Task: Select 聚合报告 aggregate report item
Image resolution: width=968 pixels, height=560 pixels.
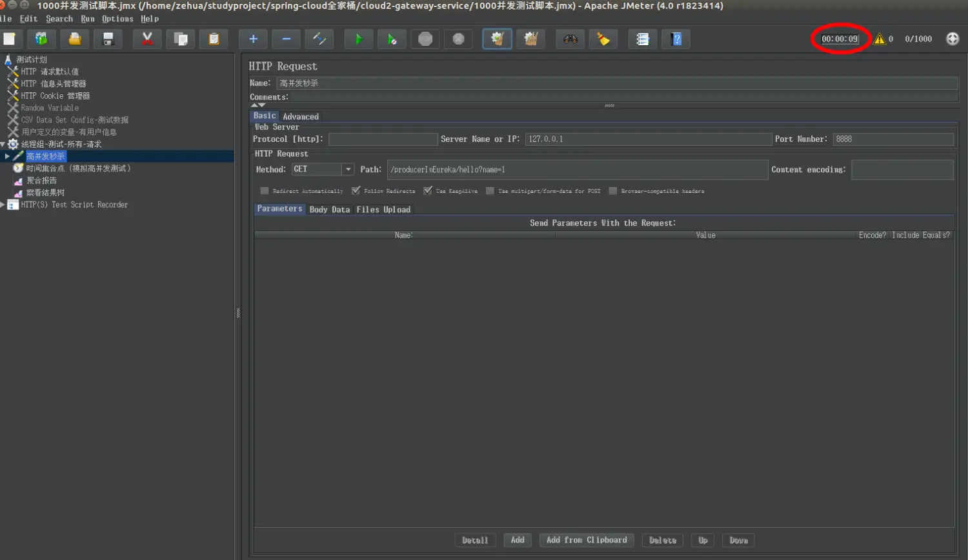Action: (41, 181)
